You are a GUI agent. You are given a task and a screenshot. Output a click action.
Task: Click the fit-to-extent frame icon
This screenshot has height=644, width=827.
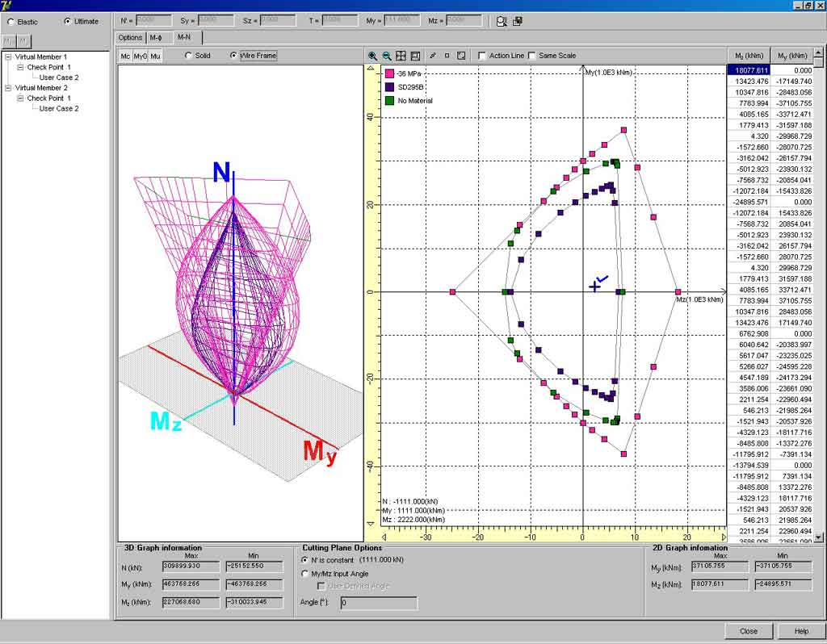click(x=461, y=56)
